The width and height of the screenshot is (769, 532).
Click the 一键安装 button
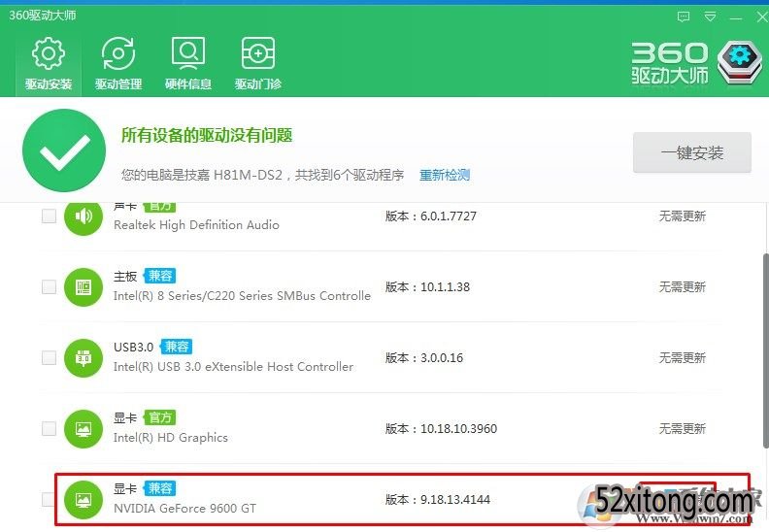tap(692, 152)
